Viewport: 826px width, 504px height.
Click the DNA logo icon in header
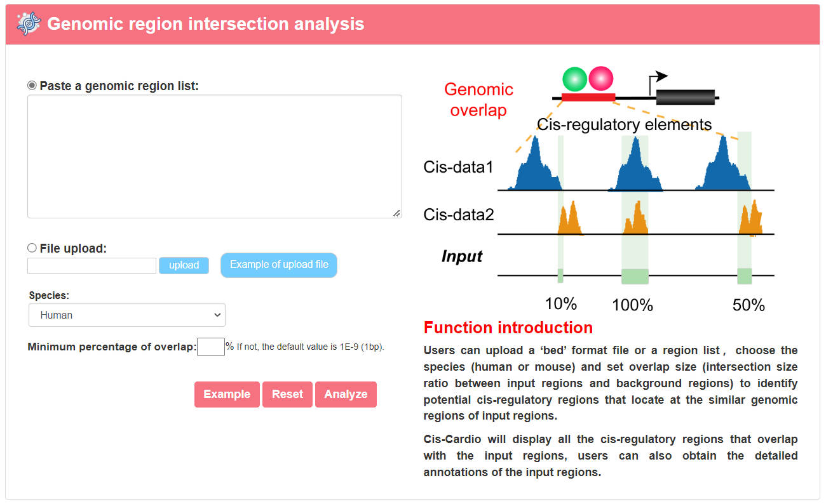(x=29, y=24)
